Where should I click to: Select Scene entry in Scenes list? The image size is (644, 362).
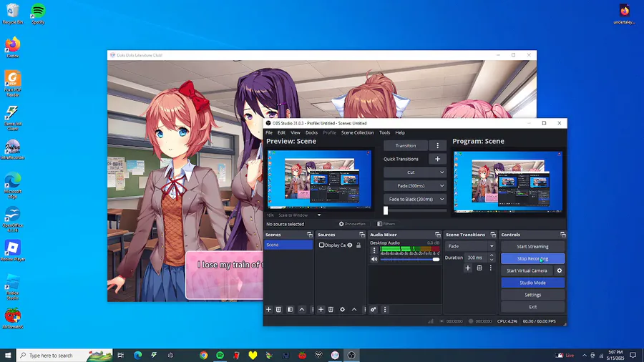coord(288,245)
